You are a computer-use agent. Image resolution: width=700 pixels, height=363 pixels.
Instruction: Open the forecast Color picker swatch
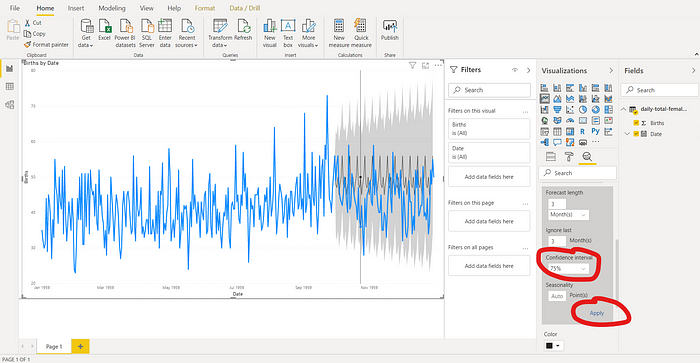pos(554,346)
